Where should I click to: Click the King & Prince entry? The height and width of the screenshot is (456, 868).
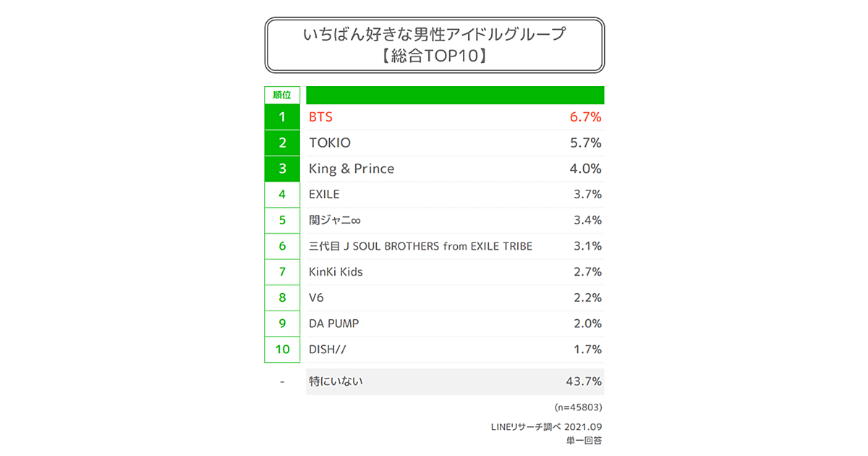tap(352, 169)
